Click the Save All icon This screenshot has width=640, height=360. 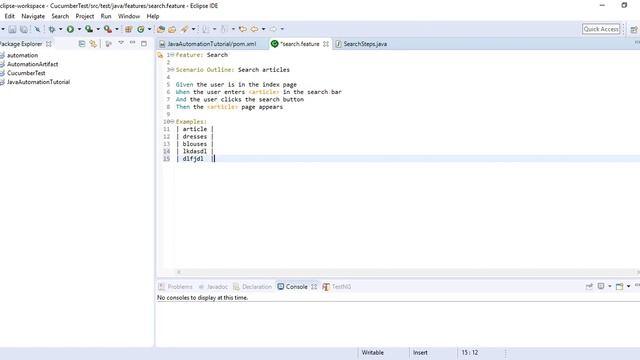click(24, 29)
